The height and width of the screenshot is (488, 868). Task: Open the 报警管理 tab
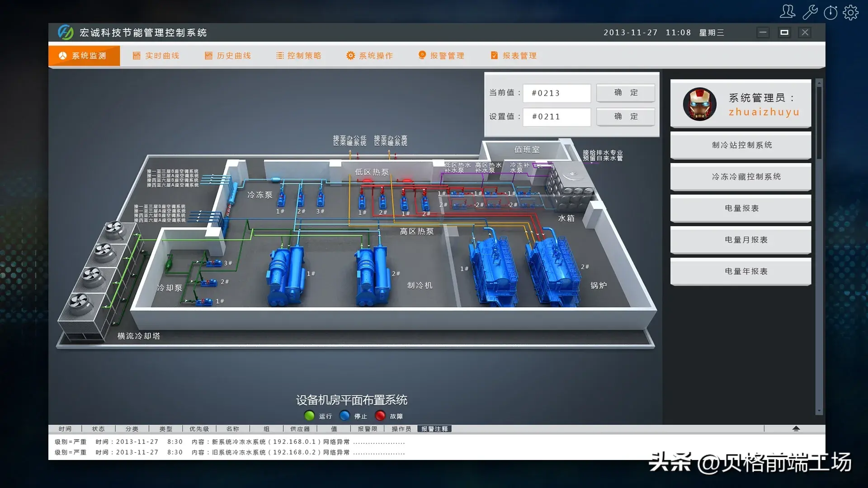tap(441, 56)
